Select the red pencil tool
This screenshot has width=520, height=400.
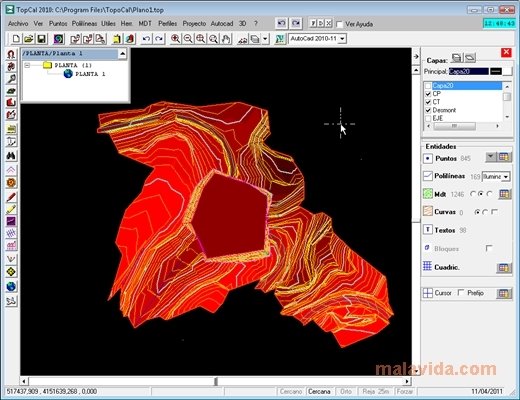(x=11, y=197)
